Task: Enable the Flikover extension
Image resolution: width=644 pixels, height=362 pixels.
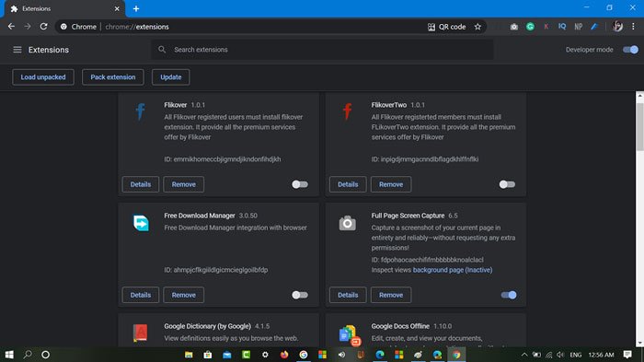Action: (300, 184)
